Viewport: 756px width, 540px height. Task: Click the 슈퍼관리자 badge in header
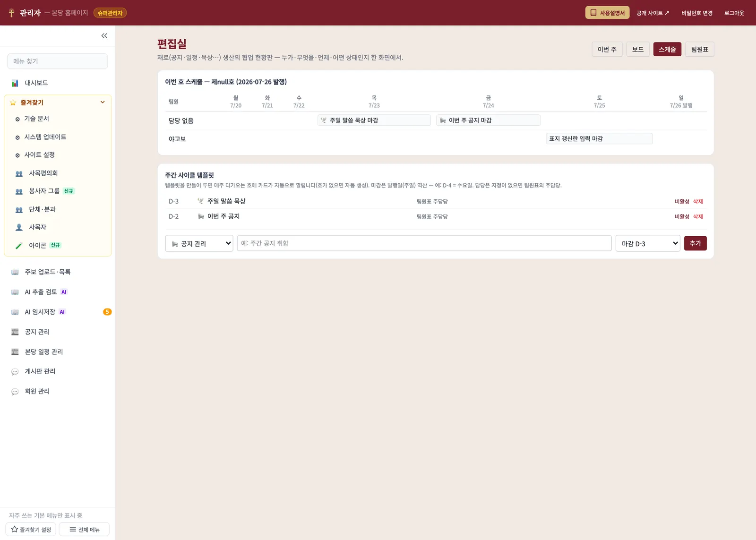(x=110, y=13)
